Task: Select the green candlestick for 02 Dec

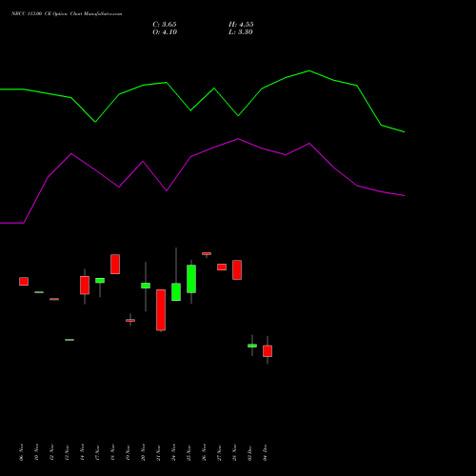Action: coord(252,346)
